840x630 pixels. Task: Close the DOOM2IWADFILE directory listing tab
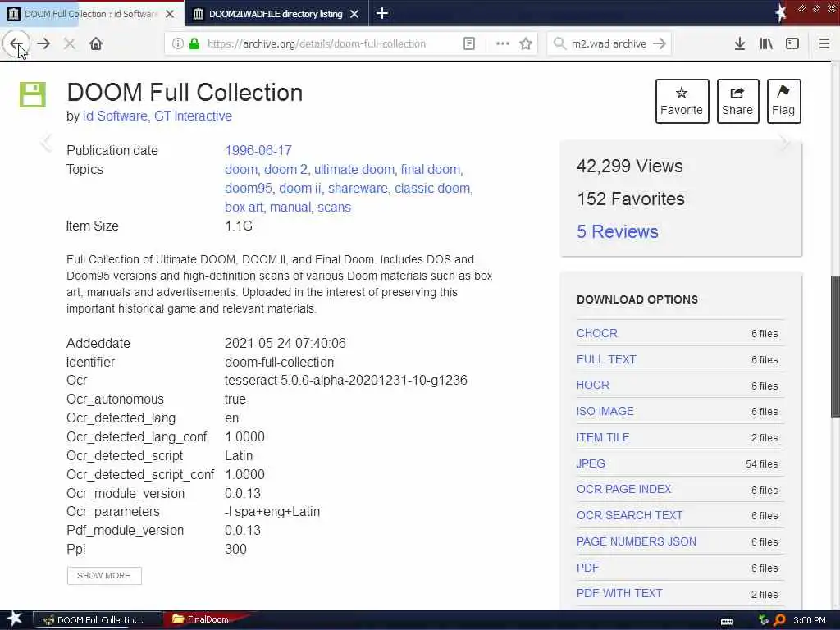(x=354, y=14)
